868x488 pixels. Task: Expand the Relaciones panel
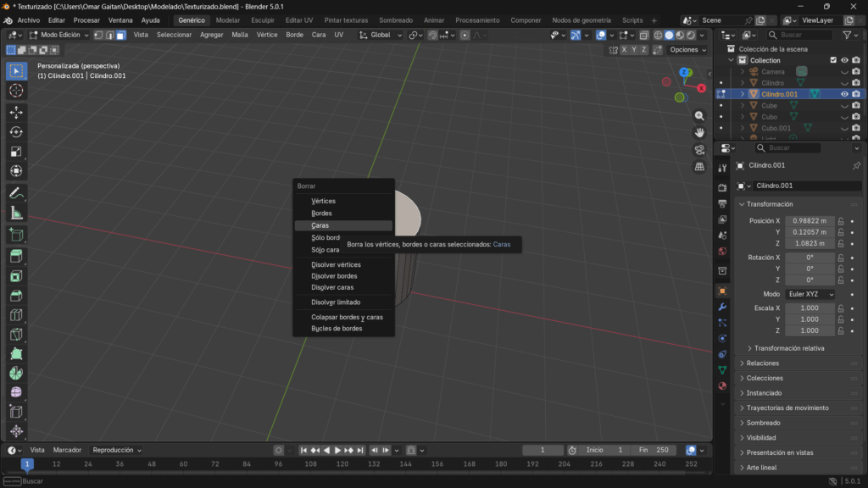763,363
